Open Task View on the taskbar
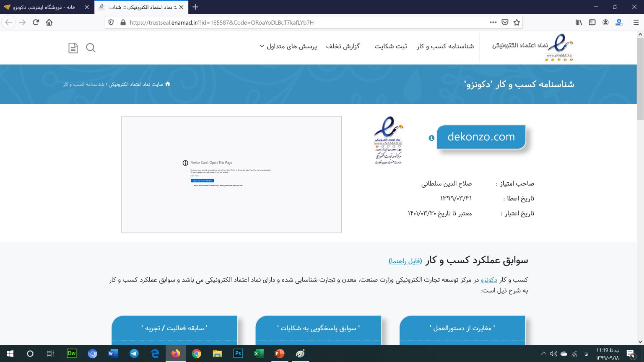This screenshot has width=644, height=362. 50,354
